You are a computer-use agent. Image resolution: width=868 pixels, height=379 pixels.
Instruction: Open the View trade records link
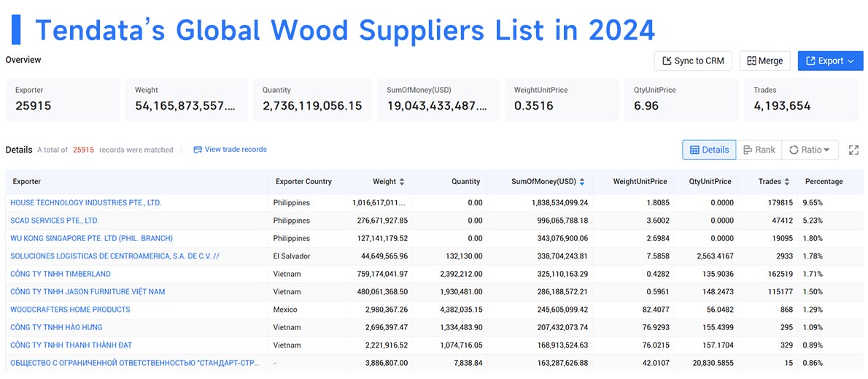230,150
